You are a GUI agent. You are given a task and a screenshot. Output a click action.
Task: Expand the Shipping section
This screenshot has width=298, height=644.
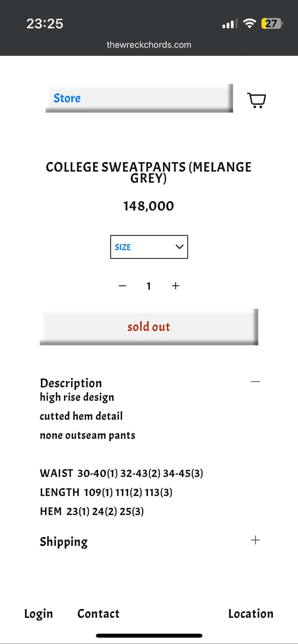[x=255, y=540]
